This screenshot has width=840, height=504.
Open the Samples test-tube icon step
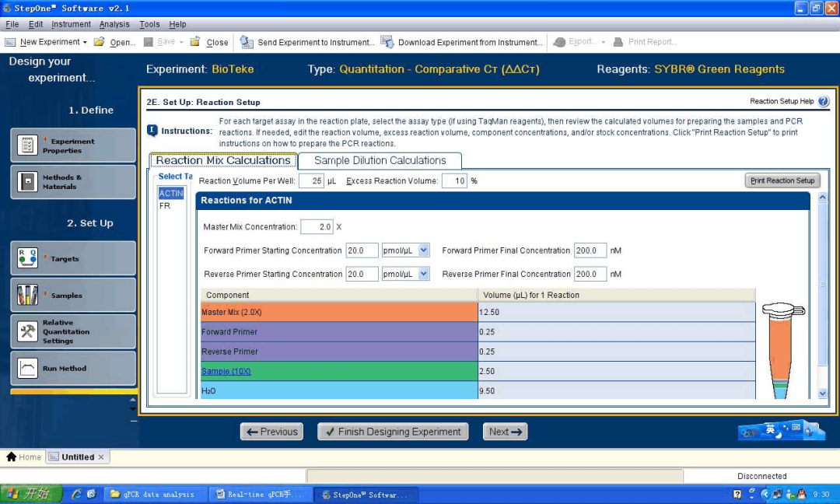pyautogui.click(x=28, y=295)
